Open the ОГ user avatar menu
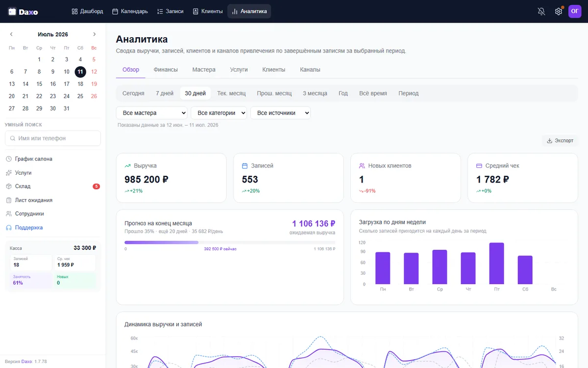This screenshot has width=588, height=368. pyautogui.click(x=575, y=11)
